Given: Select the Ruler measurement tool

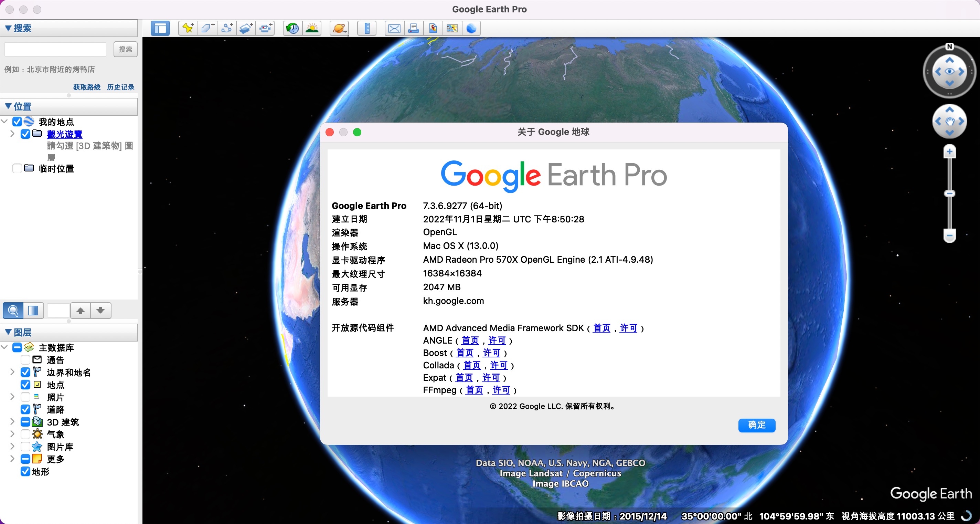Looking at the screenshot, I should click(x=366, y=28).
